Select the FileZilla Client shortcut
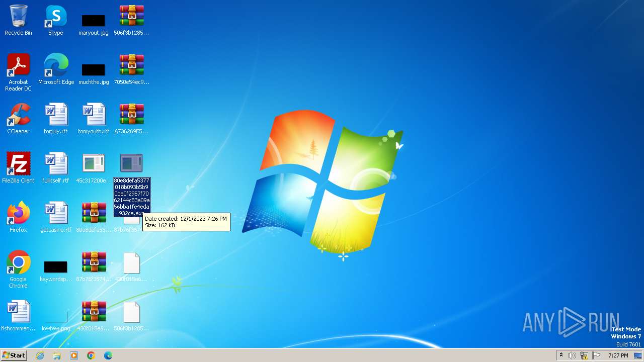Viewport: 644px width, 362px height. click(x=18, y=168)
